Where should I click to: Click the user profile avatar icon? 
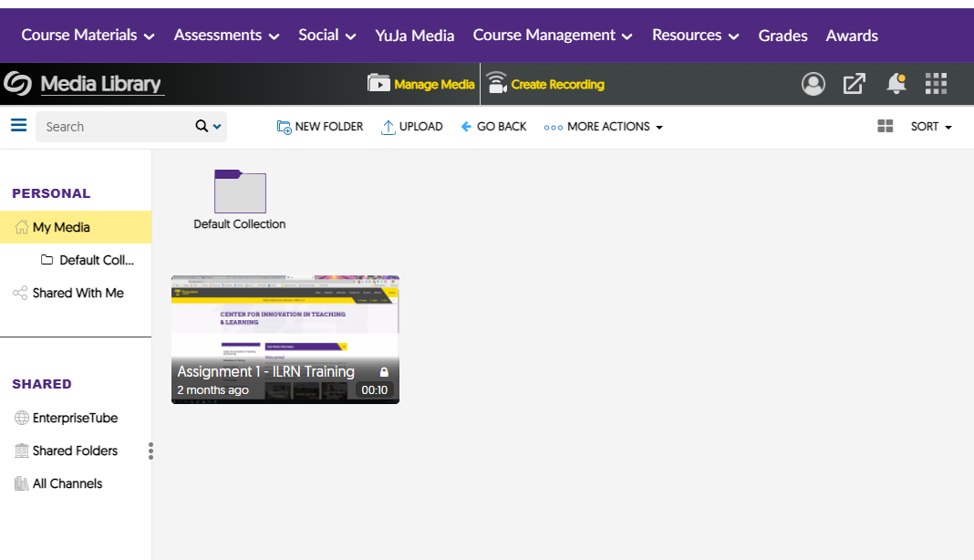coord(813,84)
